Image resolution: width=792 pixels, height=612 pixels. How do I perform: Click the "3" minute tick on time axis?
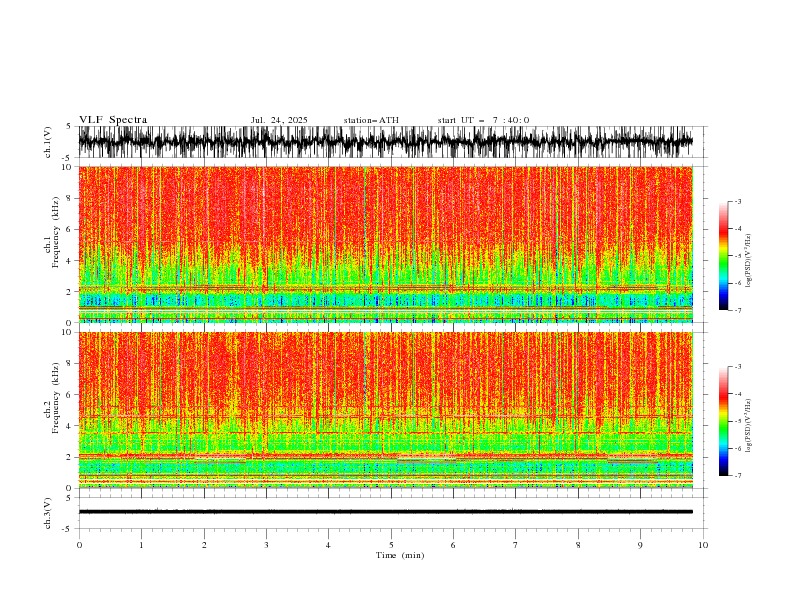(266, 545)
